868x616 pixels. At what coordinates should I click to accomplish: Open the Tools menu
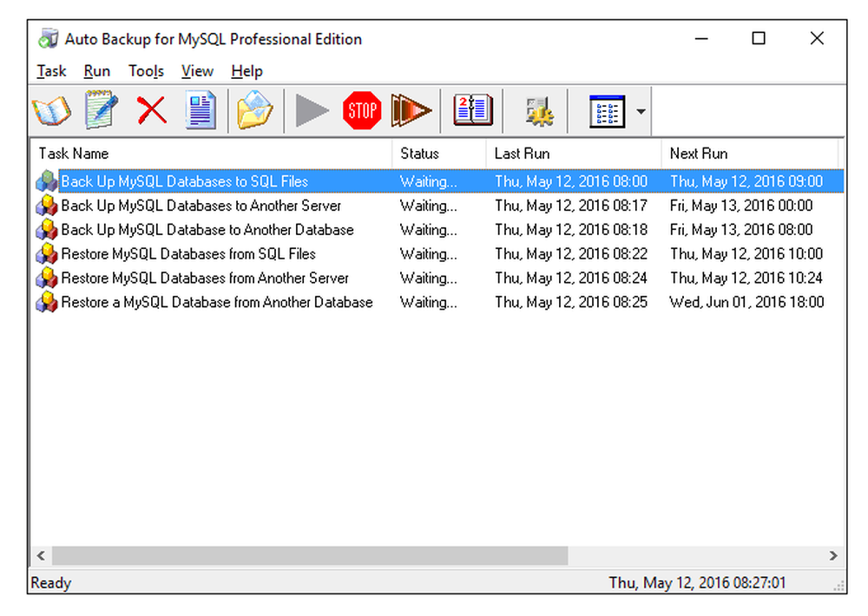pyautogui.click(x=146, y=71)
